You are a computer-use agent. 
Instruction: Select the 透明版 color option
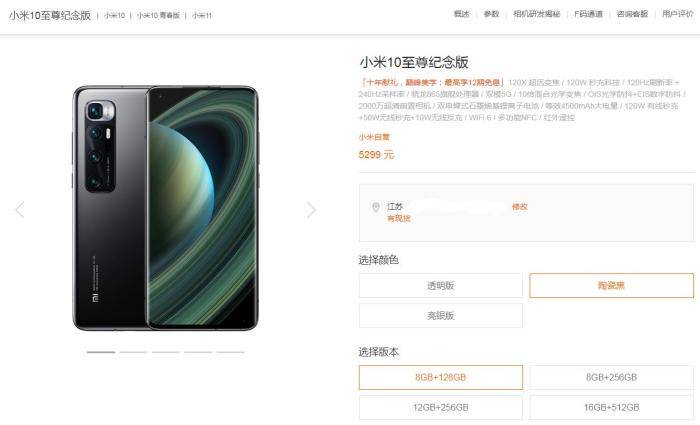441,285
